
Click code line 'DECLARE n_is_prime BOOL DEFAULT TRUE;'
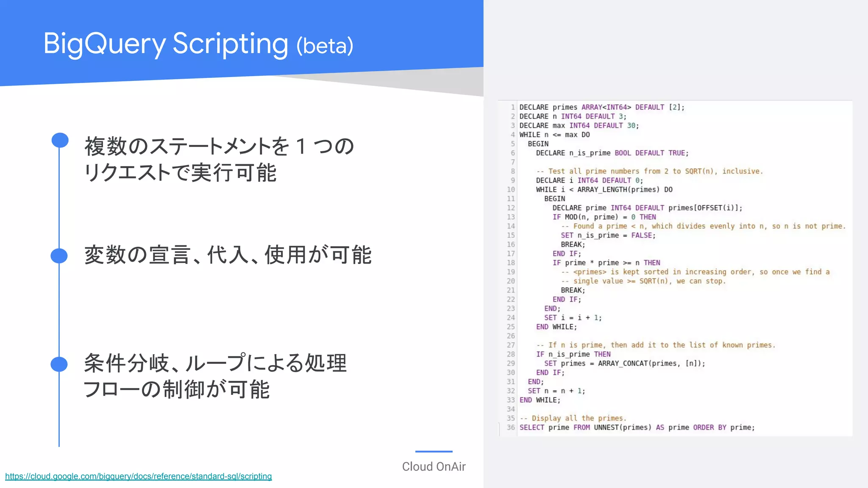(612, 153)
